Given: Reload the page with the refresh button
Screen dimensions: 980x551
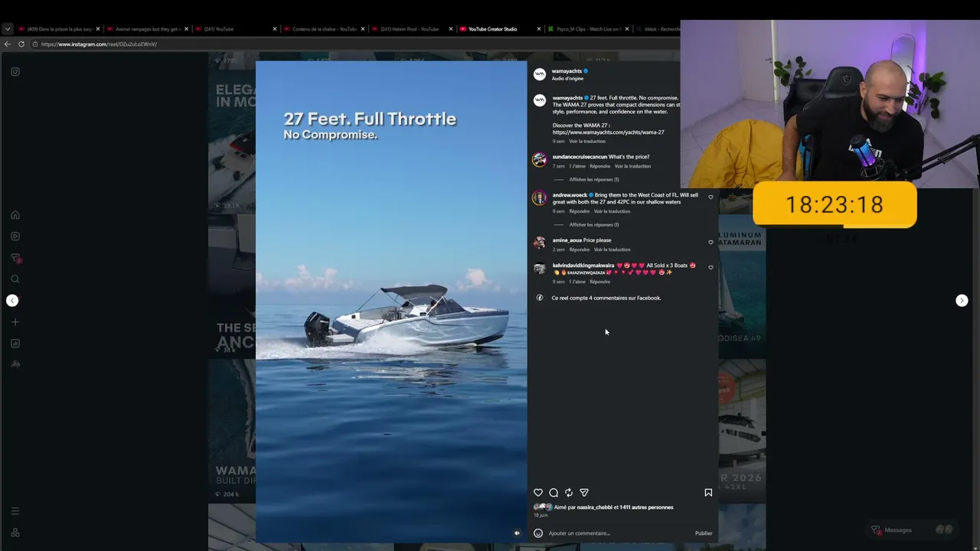Looking at the screenshot, I should tap(21, 44).
